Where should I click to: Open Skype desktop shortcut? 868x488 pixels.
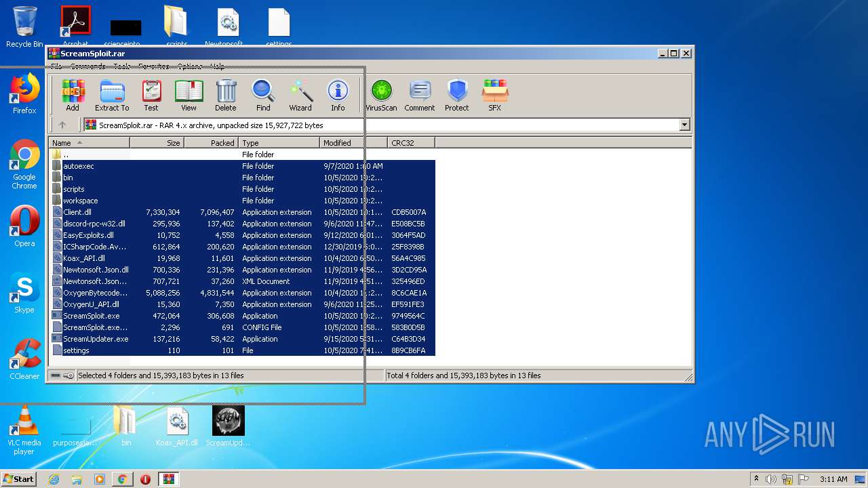click(x=24, y=293)
